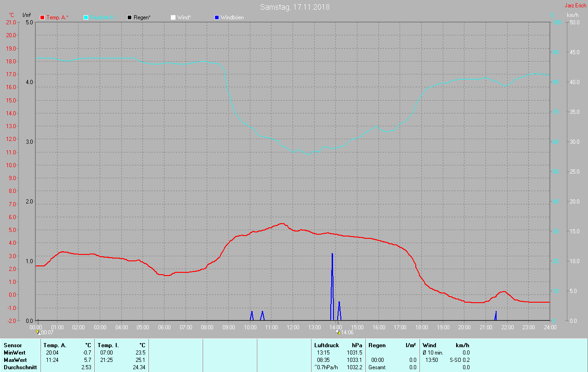
Task: Click the minimum pressure value '1031.5'
Action: point(354,352)
